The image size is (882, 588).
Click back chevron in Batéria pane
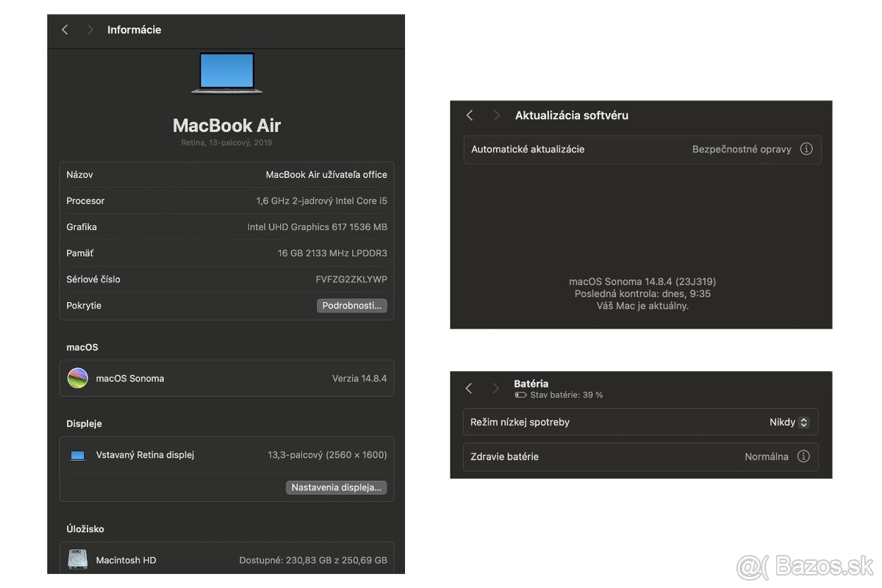(469, 388)
